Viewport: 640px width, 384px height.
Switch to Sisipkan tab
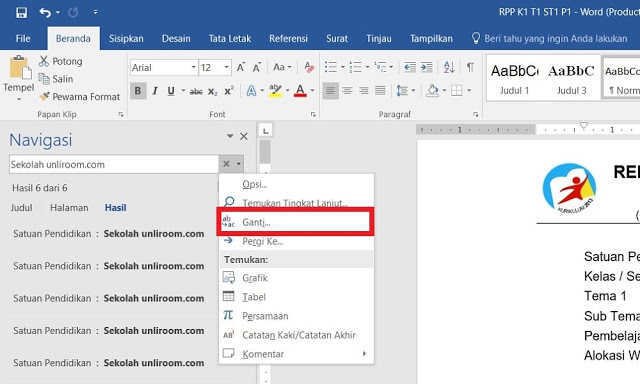(x=126, y=39)
